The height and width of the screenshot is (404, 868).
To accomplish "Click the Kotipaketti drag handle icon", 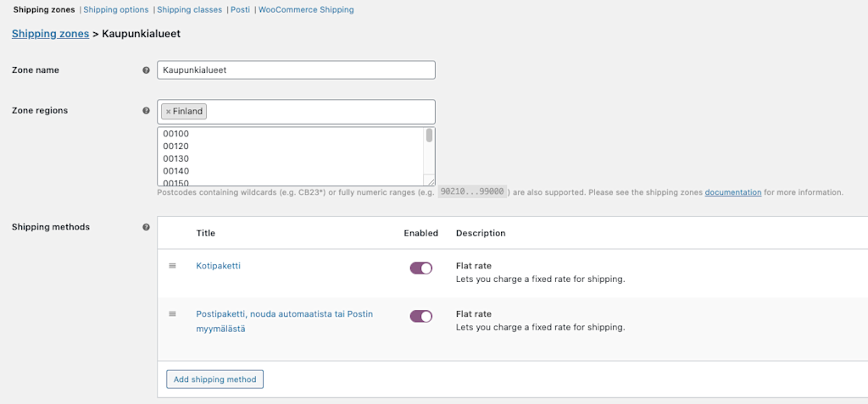I will tap(172, 266).
